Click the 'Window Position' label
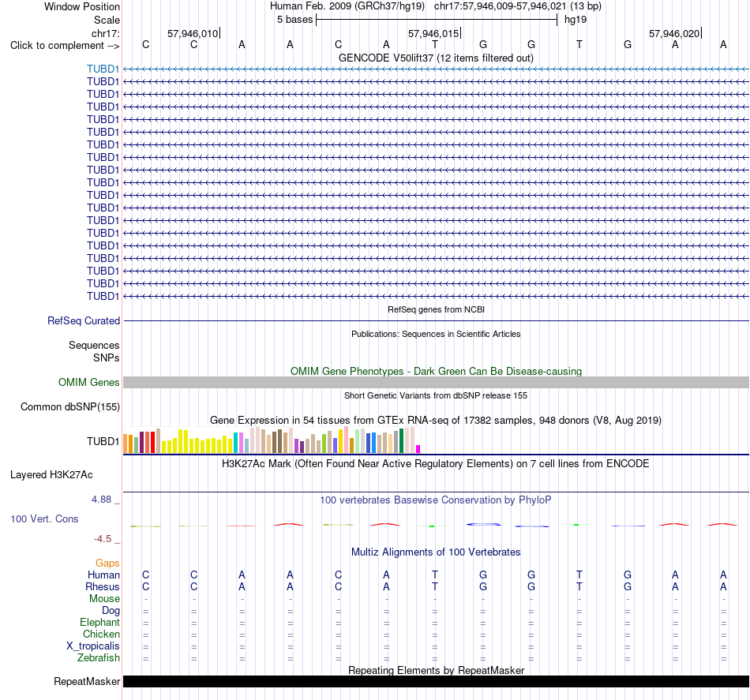Screen dimensions: 750x700 coord(82,6)
